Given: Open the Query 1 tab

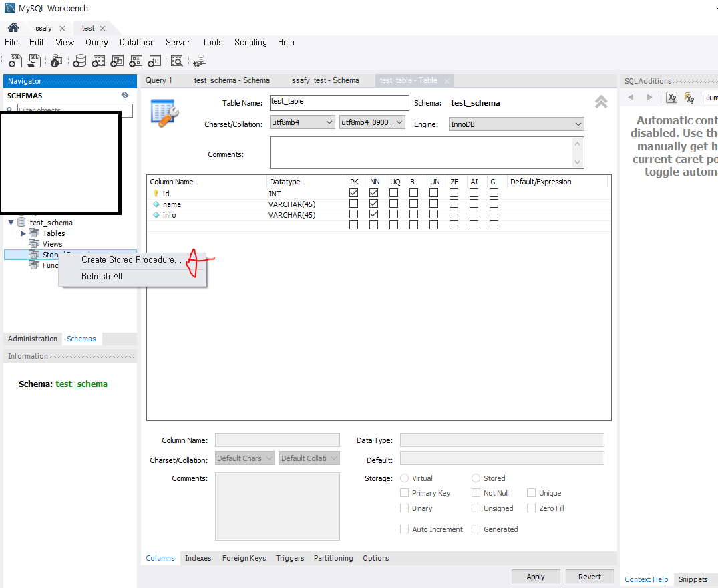Looking at the screenshot, I should pyautogui.click(x=159, y=80).
